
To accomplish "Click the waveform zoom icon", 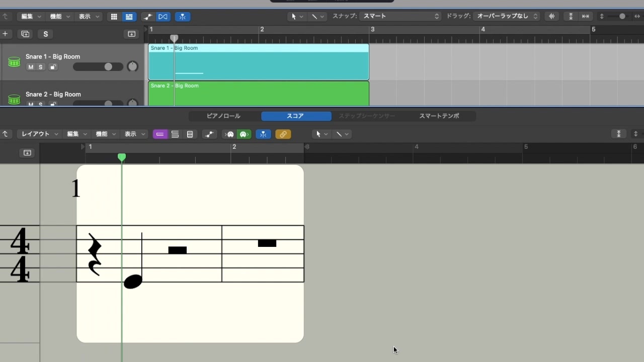I will tap(552, 17).
